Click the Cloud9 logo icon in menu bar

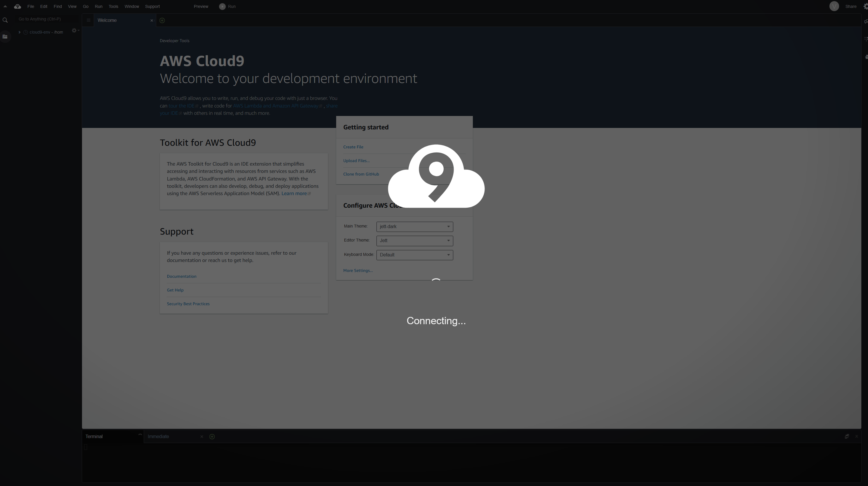[18, 6]
